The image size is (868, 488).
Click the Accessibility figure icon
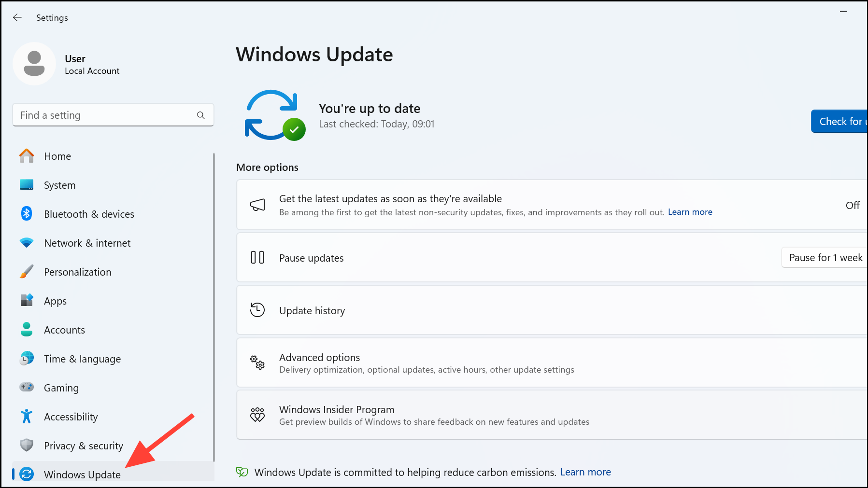point(27,416)
